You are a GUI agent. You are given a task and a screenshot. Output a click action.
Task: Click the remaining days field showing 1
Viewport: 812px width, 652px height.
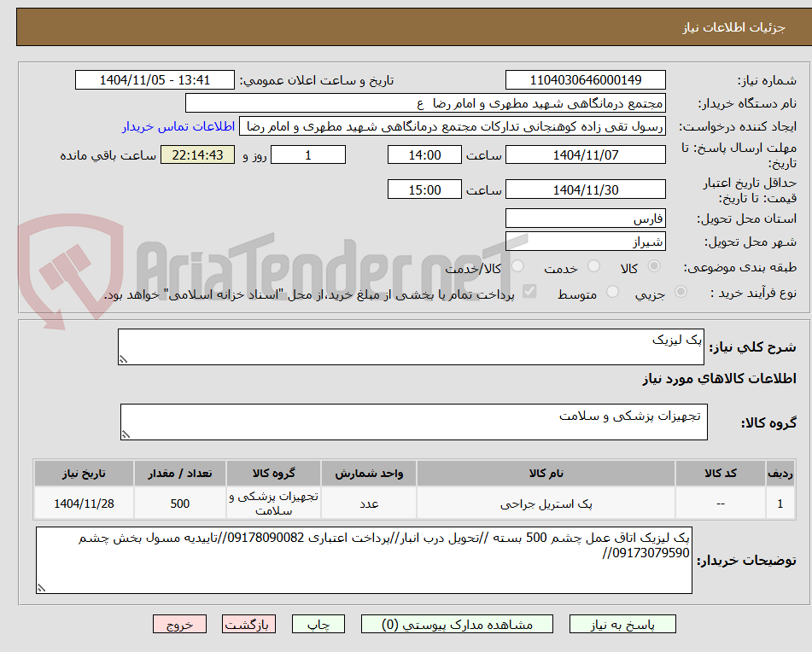tap(308, 154)
